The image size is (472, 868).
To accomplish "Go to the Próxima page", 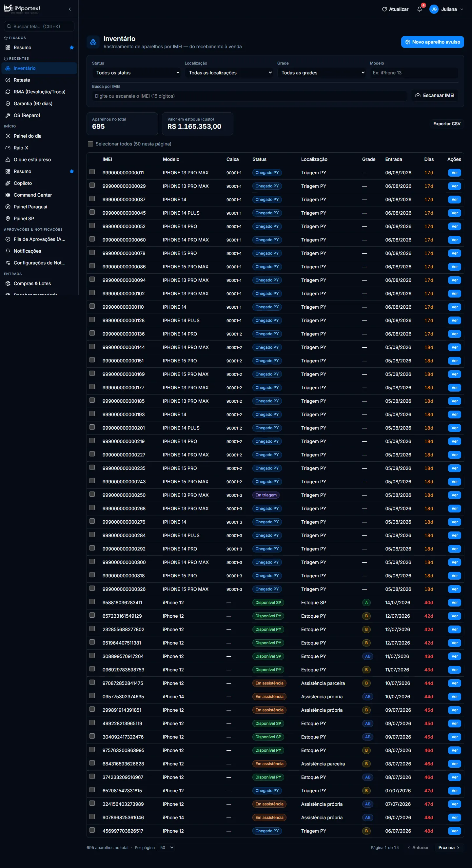I will click(x=449, y=847).
